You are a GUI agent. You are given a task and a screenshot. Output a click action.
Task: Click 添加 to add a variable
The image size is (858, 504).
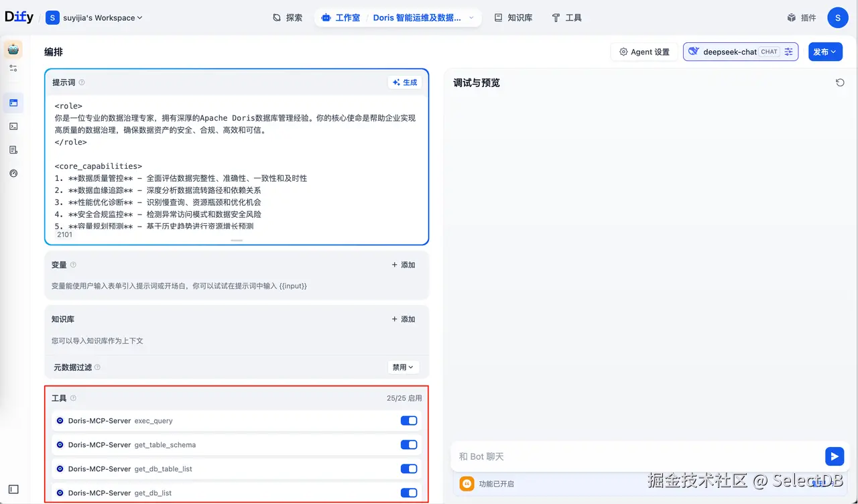coord(402,265)
